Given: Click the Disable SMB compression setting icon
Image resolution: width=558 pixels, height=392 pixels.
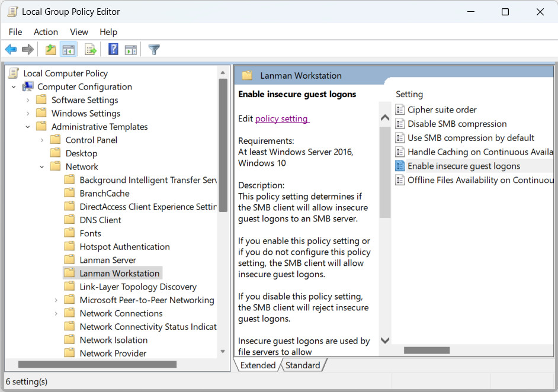Looking at the screenshot, I should 400,124.
